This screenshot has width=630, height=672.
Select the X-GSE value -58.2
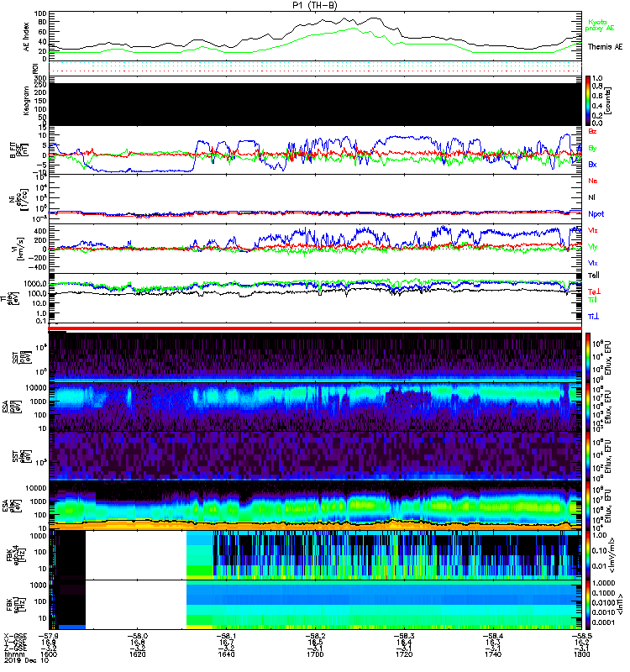point(315,636)
